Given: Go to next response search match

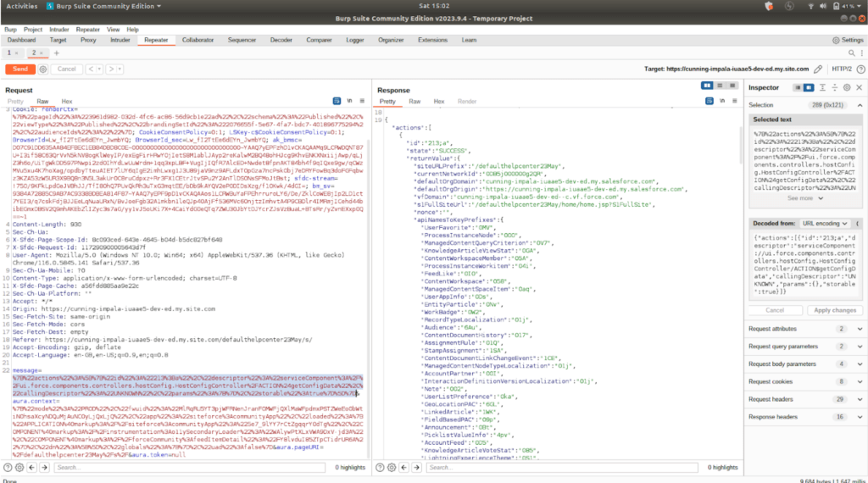Looking at the screenshot, I should coord(416,468).
